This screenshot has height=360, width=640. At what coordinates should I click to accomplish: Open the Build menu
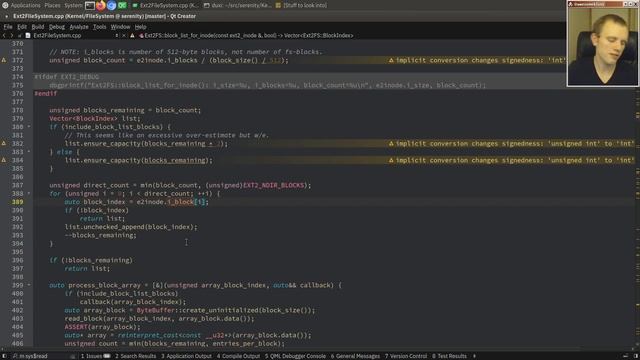pos(38,27)
